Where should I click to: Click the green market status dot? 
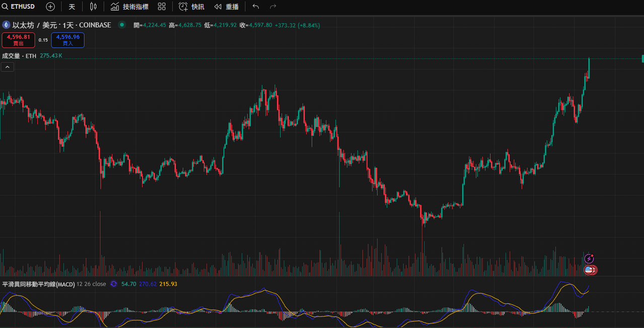point(122,25)
